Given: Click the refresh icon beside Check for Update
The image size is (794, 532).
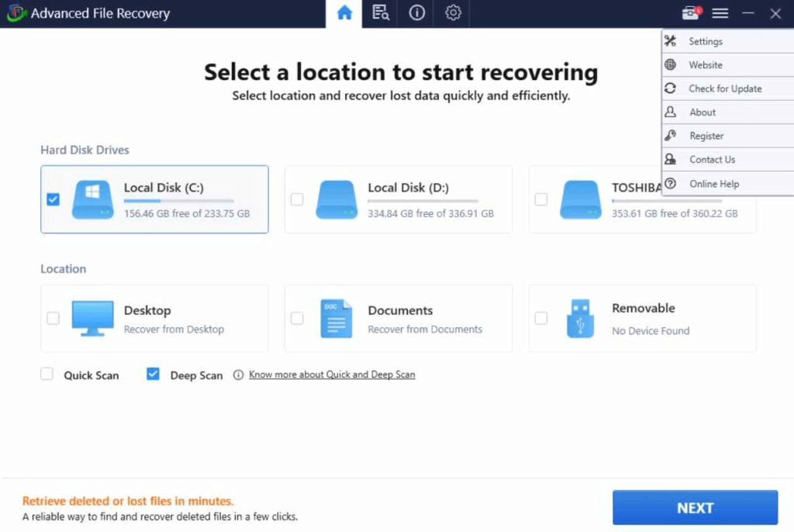Looking at the screenshot, I should pyautogui.click(x=671, y=88).
